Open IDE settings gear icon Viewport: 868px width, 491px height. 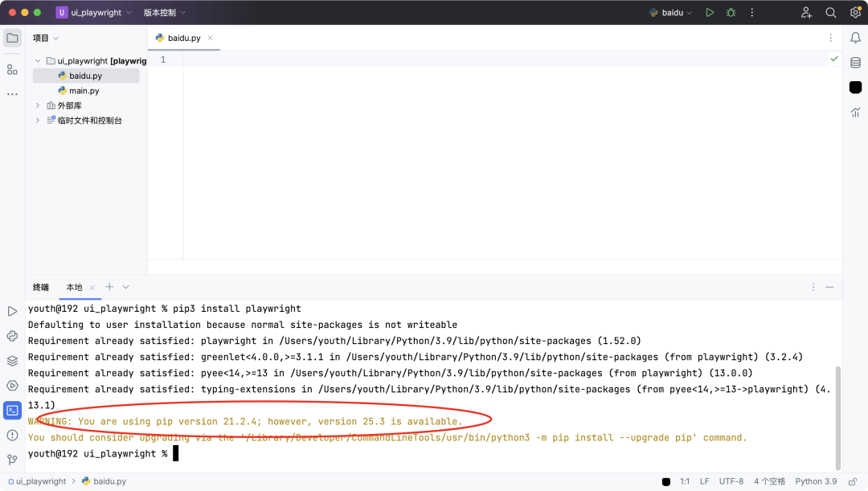[855, 12]
